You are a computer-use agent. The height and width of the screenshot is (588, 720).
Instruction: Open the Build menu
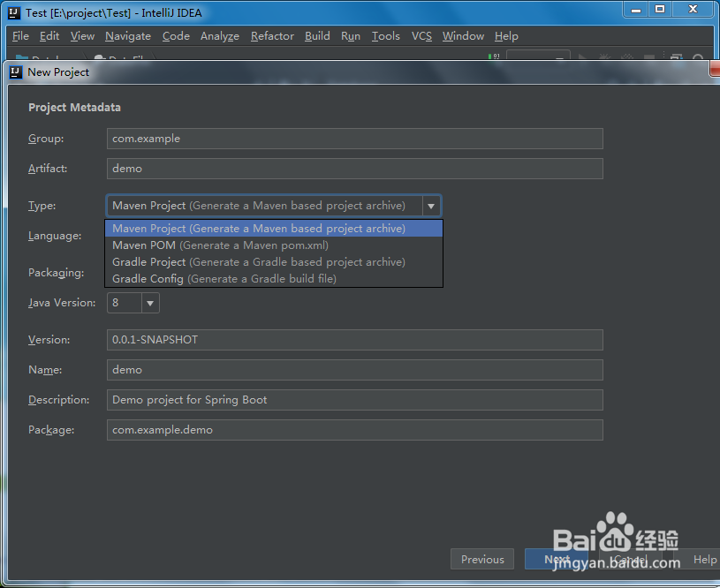(x=317, y=36)
